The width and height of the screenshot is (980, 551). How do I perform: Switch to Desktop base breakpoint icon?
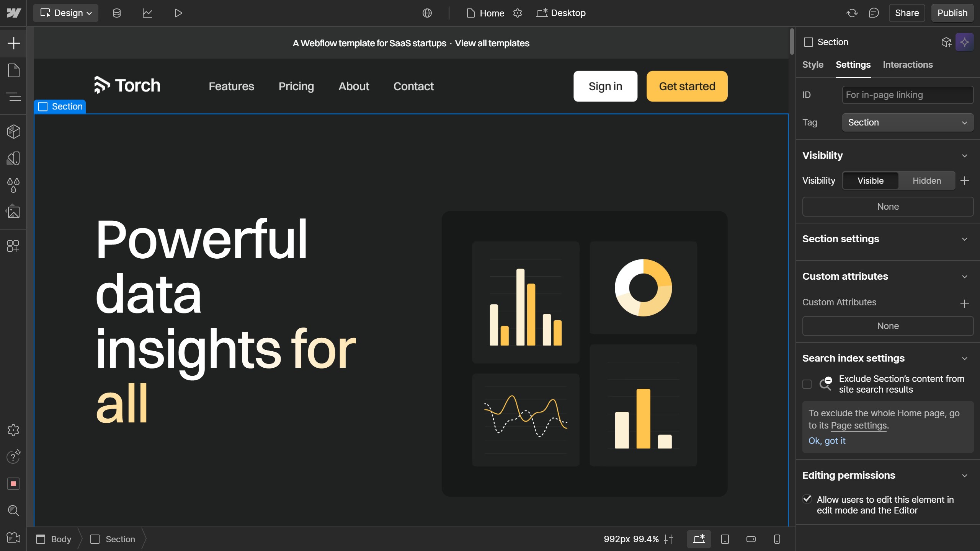point(699,539)
